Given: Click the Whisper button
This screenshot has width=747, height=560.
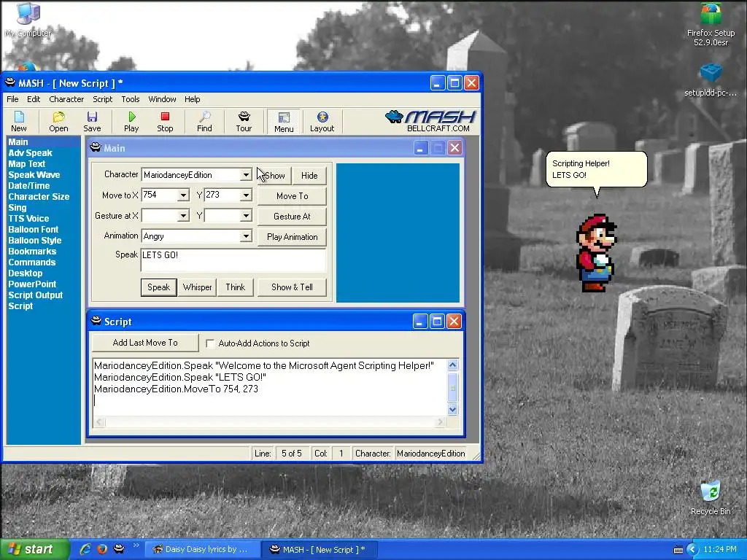Looking at the screenshot, I should 197,287.
